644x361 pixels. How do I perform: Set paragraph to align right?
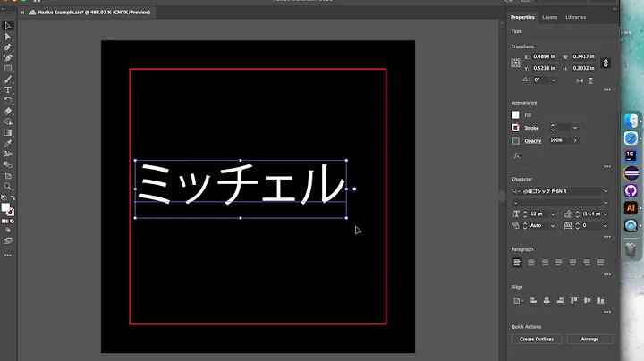(x=545, y=263)
